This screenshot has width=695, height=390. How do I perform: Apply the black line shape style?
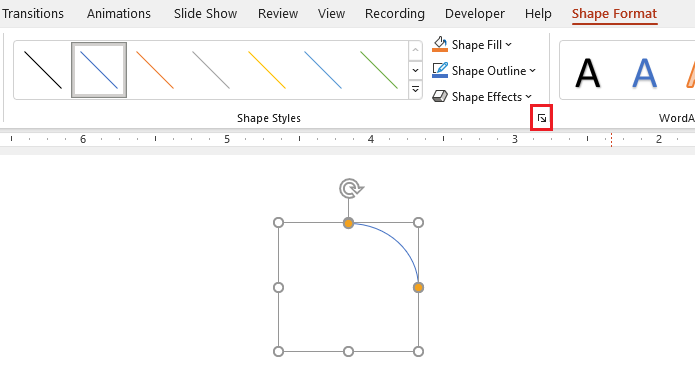click(x=43, y=70)
